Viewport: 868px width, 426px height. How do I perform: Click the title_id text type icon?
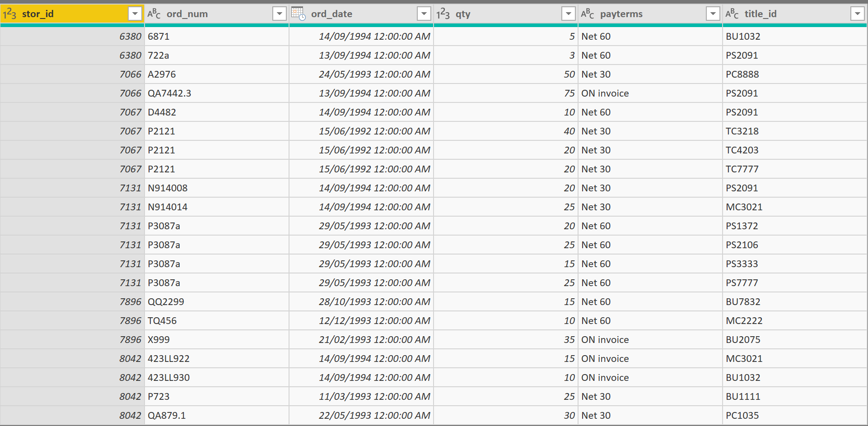(732, 14)
